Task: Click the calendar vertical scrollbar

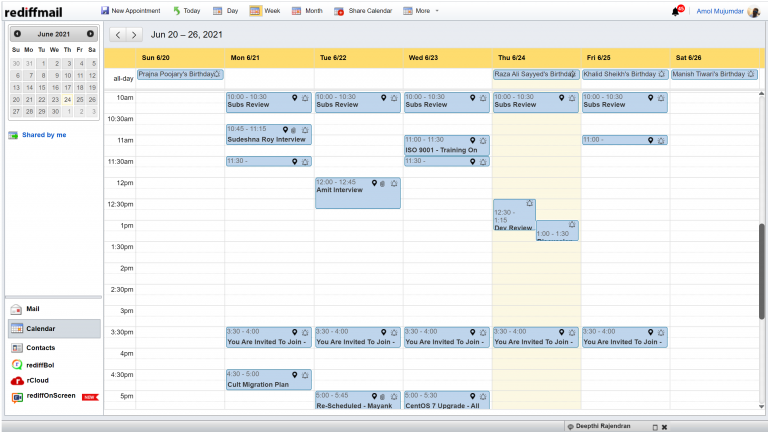Action: (x=762, y=271)
